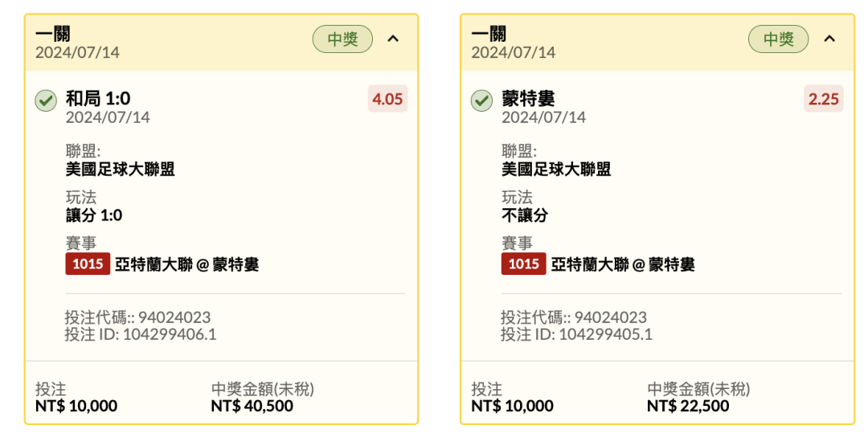868x442 pixels.
Task: Click green checkmark beside 和局 1:0
Action: click(x=46, y=100)
